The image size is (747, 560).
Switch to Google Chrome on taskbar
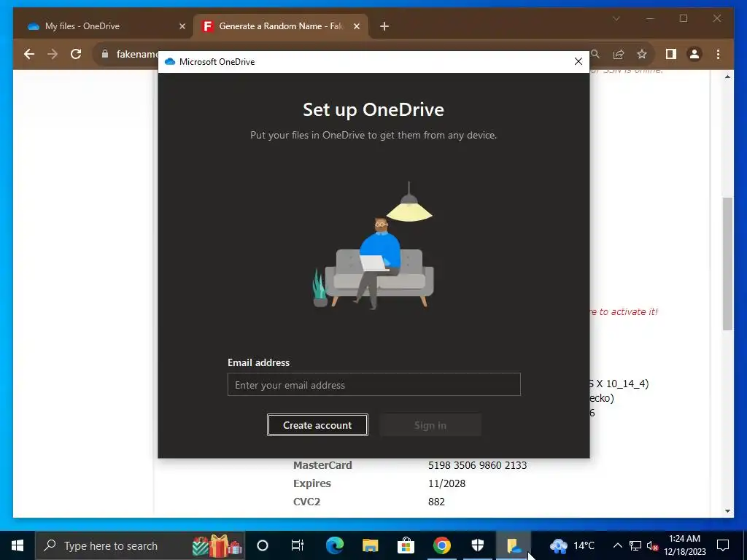click(x=441, y=545)
